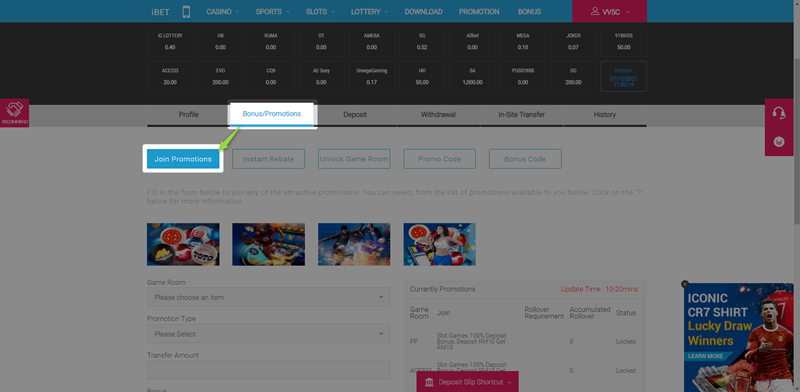Click the Transfer Amount input field
Screen dimensions: 800x392
(x=268, y=370)
